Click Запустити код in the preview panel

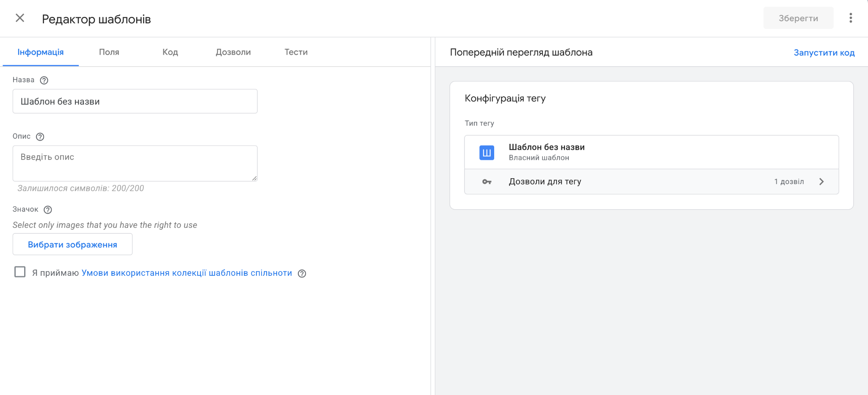pos(823,52)
